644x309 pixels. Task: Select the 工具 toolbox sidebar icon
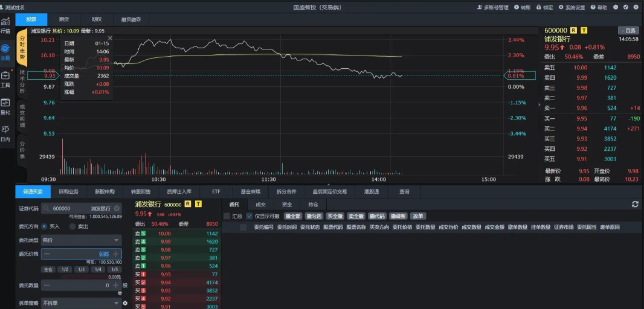[5, 78]
